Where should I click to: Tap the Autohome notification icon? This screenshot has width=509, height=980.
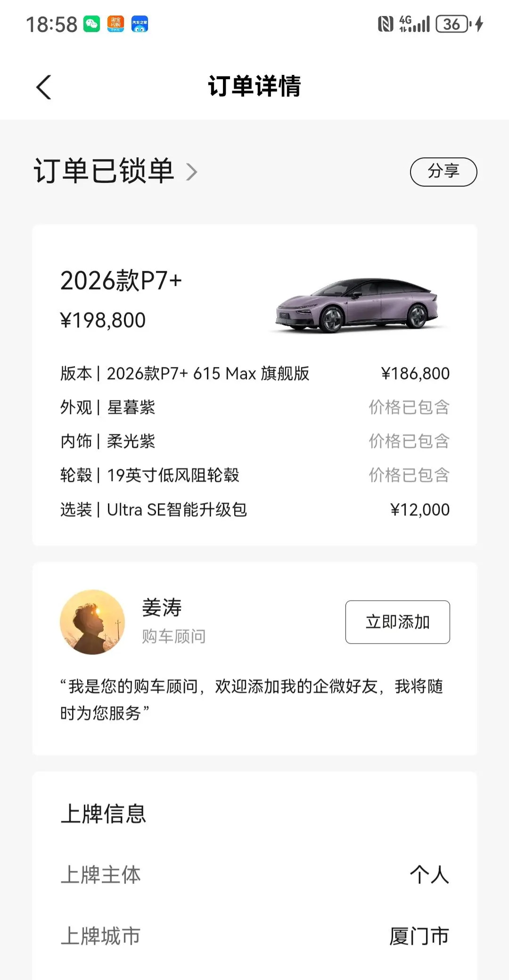140,24
